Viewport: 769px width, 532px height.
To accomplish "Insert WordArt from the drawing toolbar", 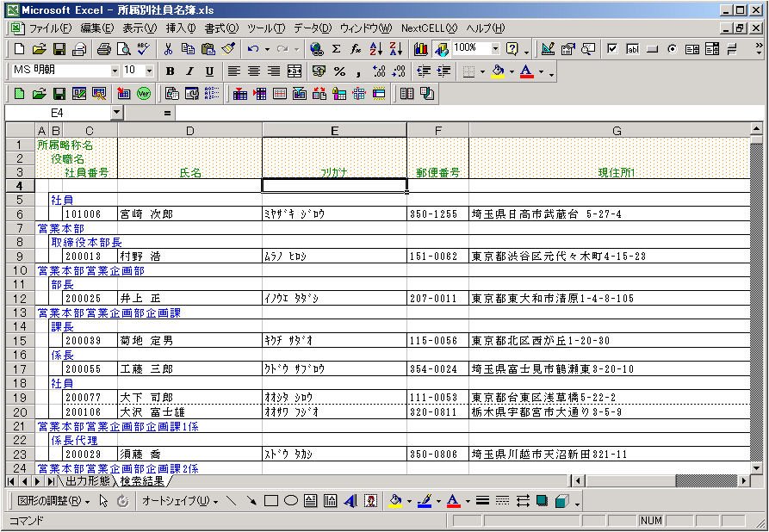I will tap(350, 501).
